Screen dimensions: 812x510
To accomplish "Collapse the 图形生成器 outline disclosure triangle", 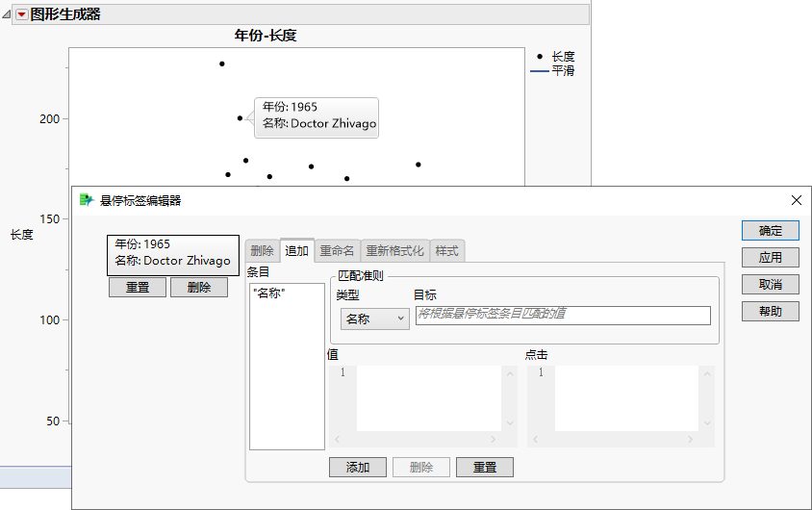I will (x=7, y=14).
